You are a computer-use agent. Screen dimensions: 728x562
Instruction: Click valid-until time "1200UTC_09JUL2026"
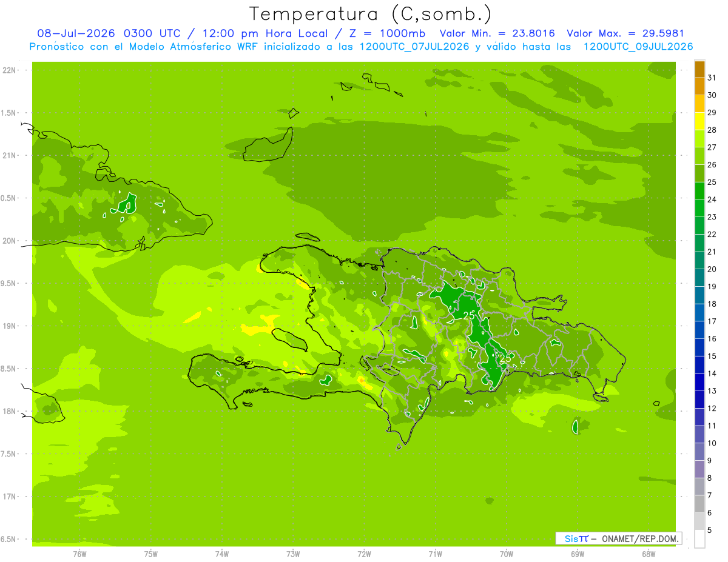638,47
